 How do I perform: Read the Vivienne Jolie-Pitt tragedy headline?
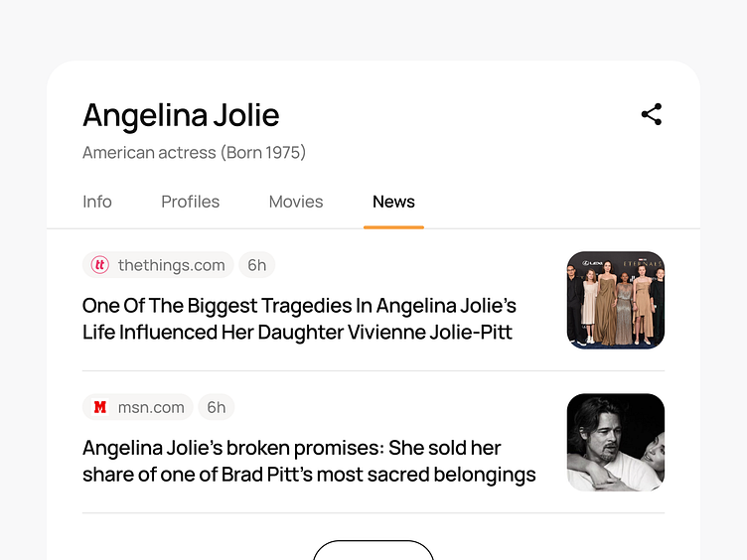(x=299, y=319)
